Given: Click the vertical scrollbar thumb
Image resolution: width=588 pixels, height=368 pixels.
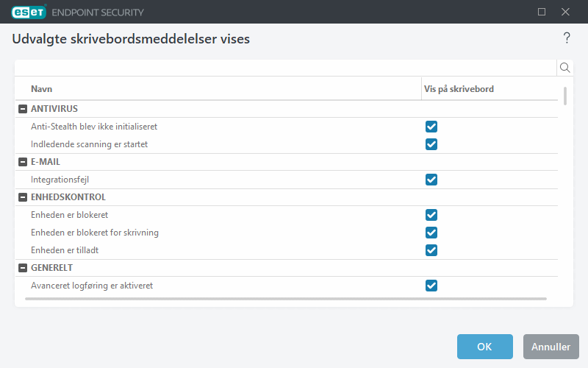Looking at the screenshot, I should click(x=565, y=96).
